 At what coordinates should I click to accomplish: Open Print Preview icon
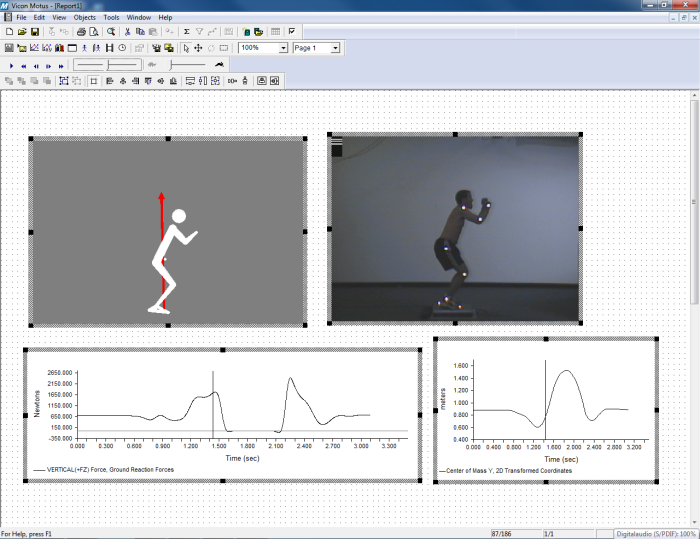93,32
